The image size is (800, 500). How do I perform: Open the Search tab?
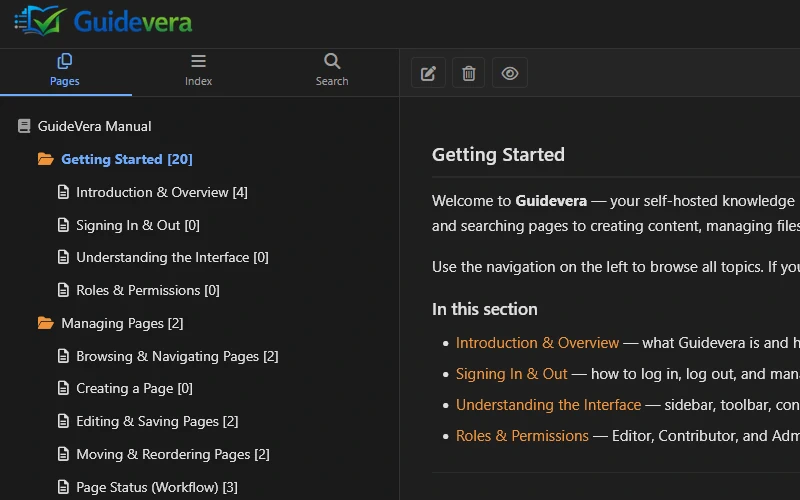click(x=332, y=70)
